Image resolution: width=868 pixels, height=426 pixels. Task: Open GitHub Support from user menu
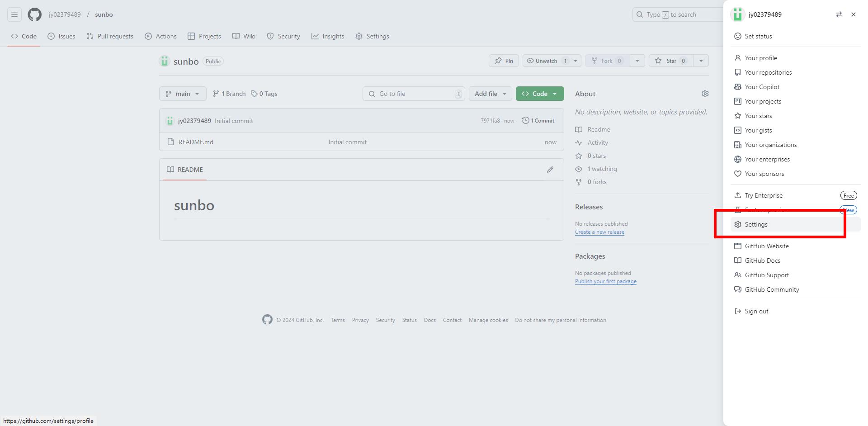[796, 275]
